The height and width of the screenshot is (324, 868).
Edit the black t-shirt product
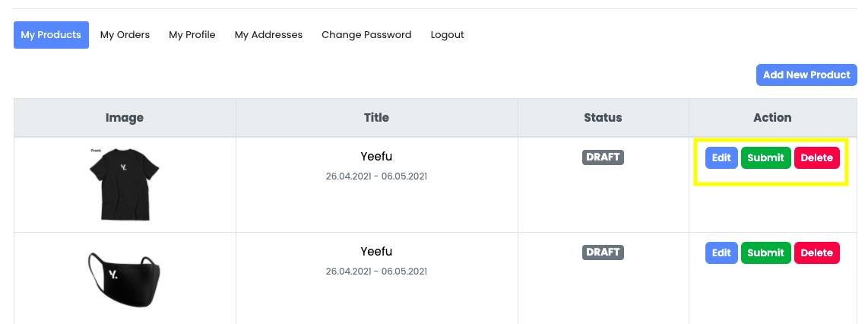click(721, 158)
